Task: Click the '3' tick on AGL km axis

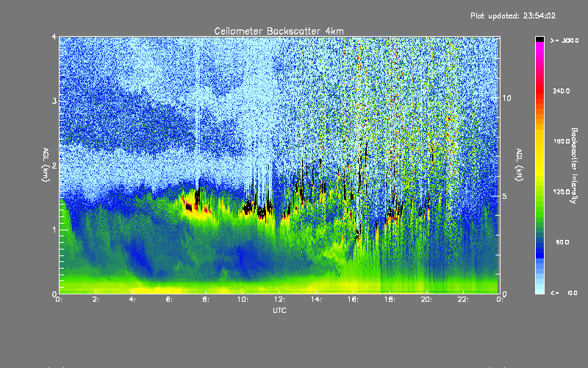Action: 54,101
